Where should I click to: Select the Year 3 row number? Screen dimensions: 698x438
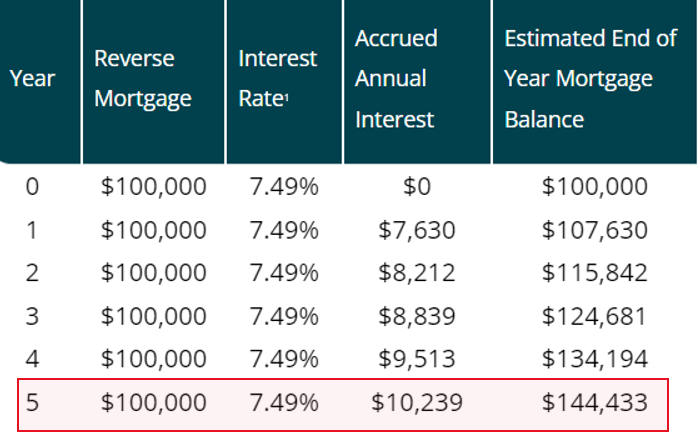pyautogui.click(x=32, y=316)
